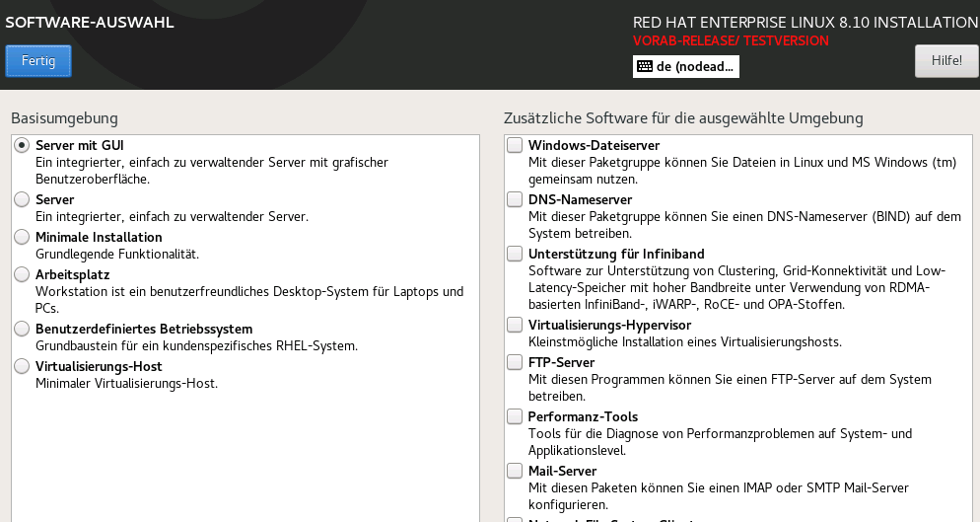Select the Server base environment
Viewport: 980px width, 522px height.
click(x=23, y=199)
